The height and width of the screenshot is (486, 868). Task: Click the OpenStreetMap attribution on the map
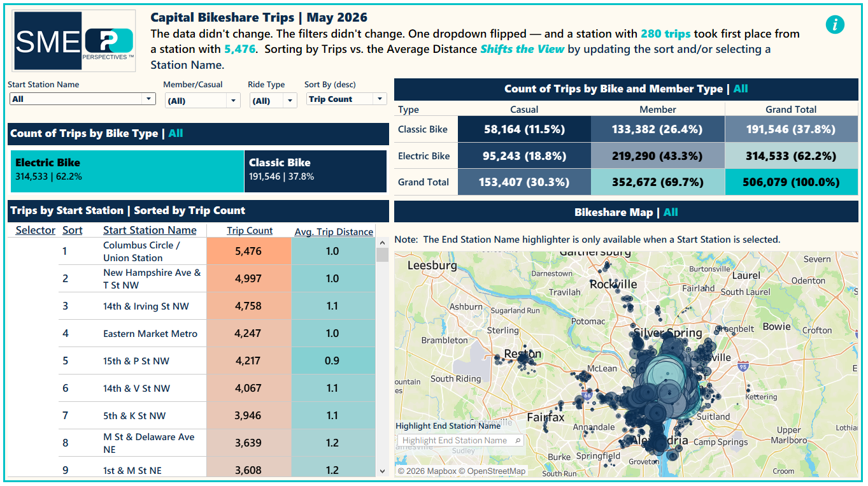(x=491, y=471)
